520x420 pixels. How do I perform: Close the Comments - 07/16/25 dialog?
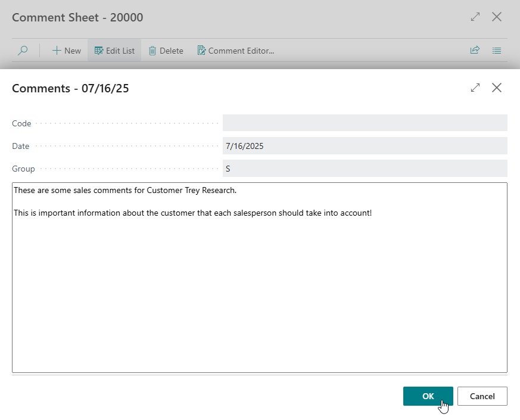(496, 88)
